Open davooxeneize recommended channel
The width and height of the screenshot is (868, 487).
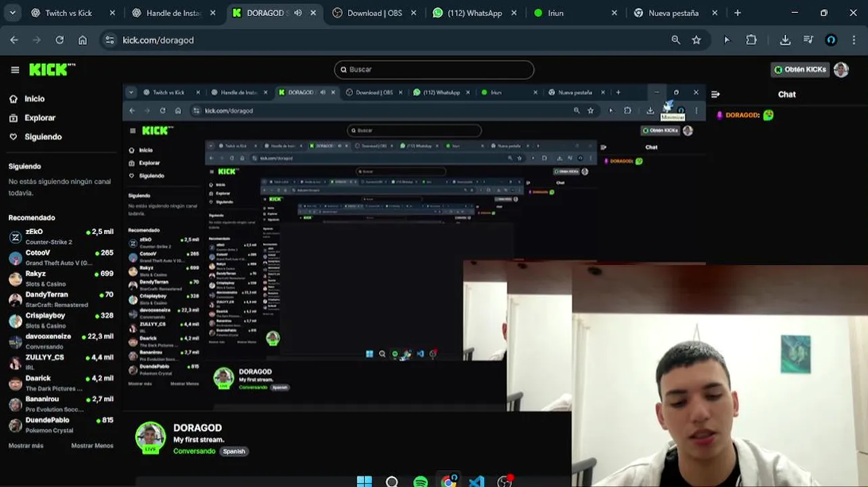coord(61,342)
